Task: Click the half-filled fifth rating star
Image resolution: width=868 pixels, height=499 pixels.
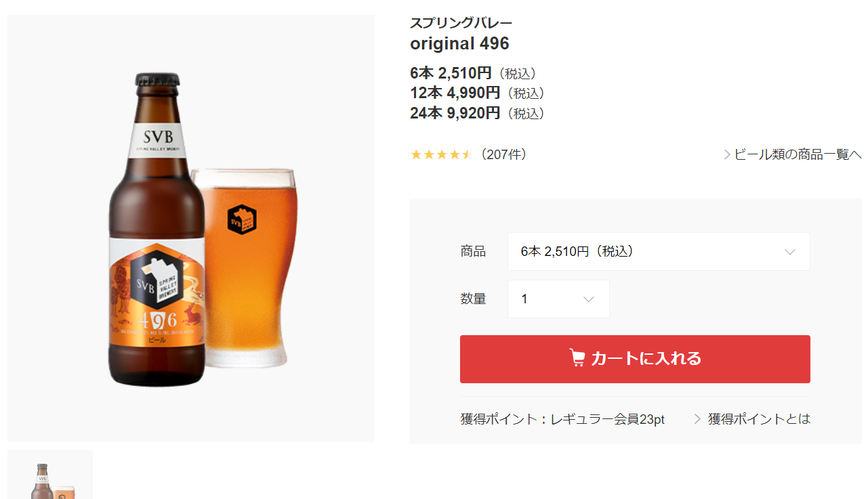Action: [x=466, y=154]
